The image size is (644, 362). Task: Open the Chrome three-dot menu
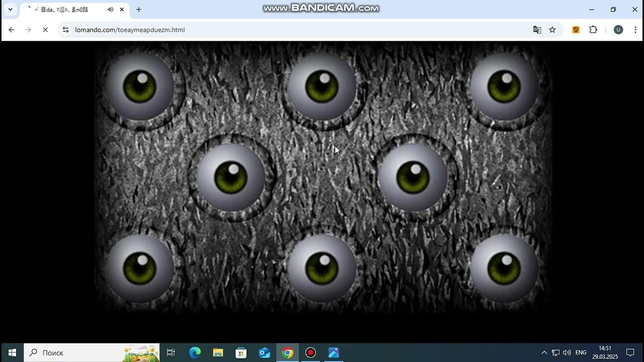click(x=635, y=30)
